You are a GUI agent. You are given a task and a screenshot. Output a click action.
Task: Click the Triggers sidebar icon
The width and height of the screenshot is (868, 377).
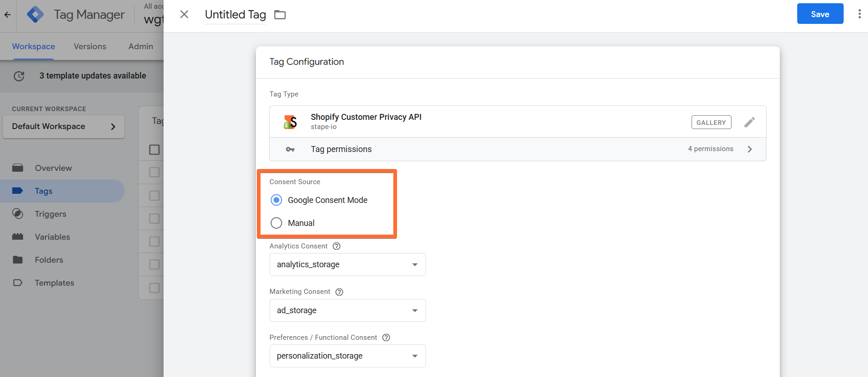point(18,214)
